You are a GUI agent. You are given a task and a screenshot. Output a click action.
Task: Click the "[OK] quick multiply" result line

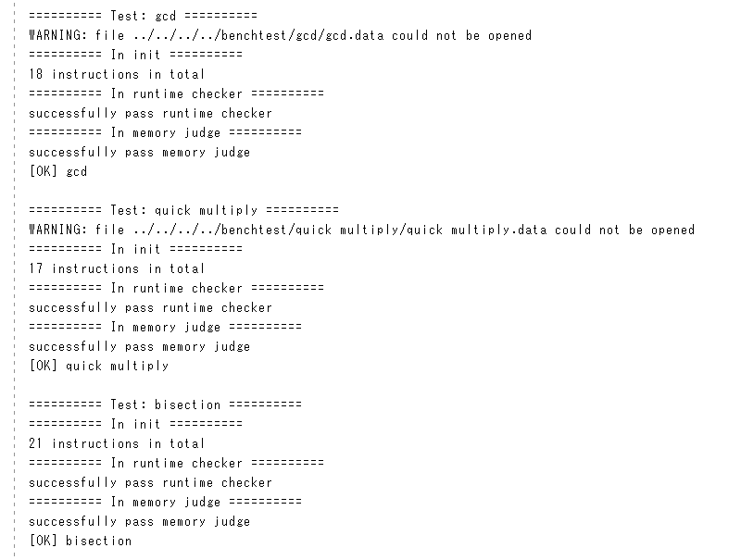point(98,366)
